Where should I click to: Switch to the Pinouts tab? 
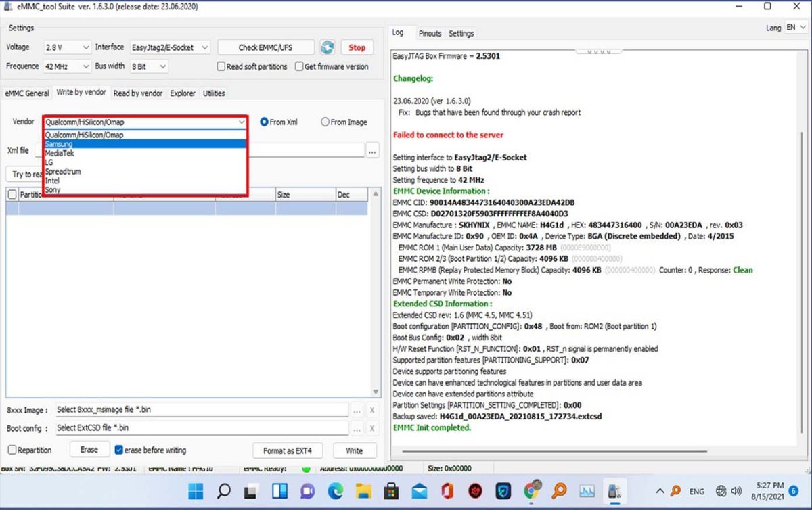[430, 33]
